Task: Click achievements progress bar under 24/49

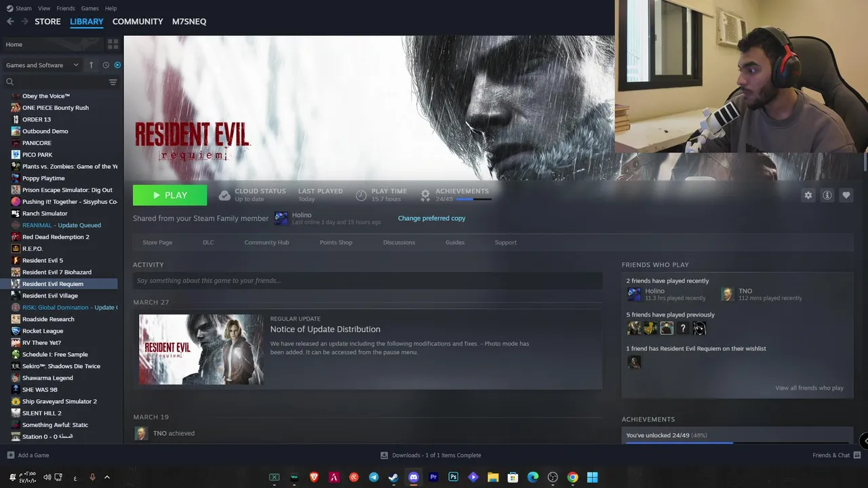Action: tap(473, 199)
